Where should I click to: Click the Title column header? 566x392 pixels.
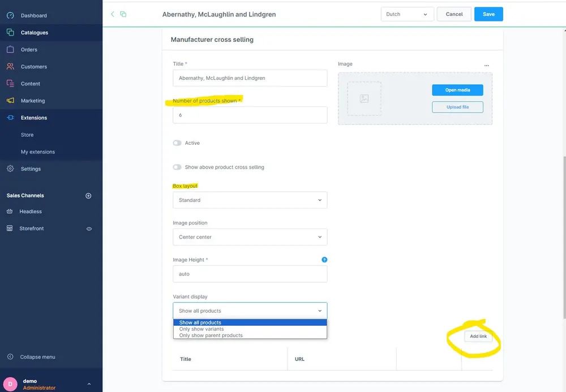click(x=186, y=359)
